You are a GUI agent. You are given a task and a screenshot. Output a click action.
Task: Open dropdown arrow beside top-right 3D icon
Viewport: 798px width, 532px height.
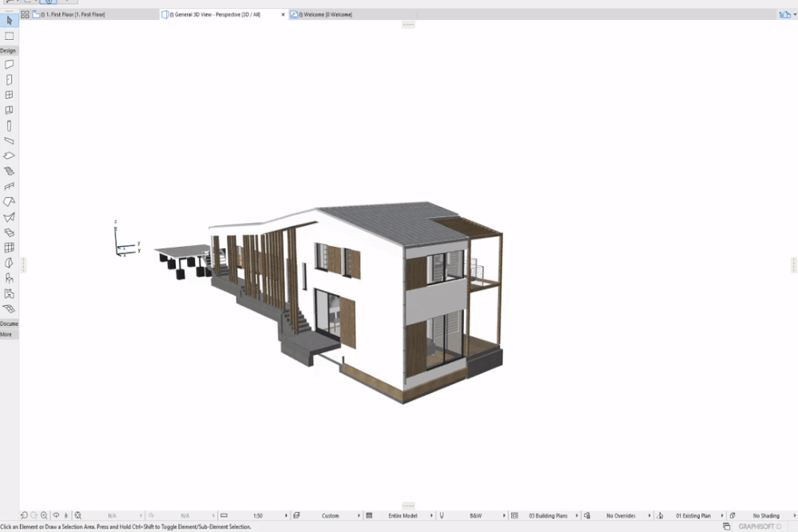tap(795, 14)
